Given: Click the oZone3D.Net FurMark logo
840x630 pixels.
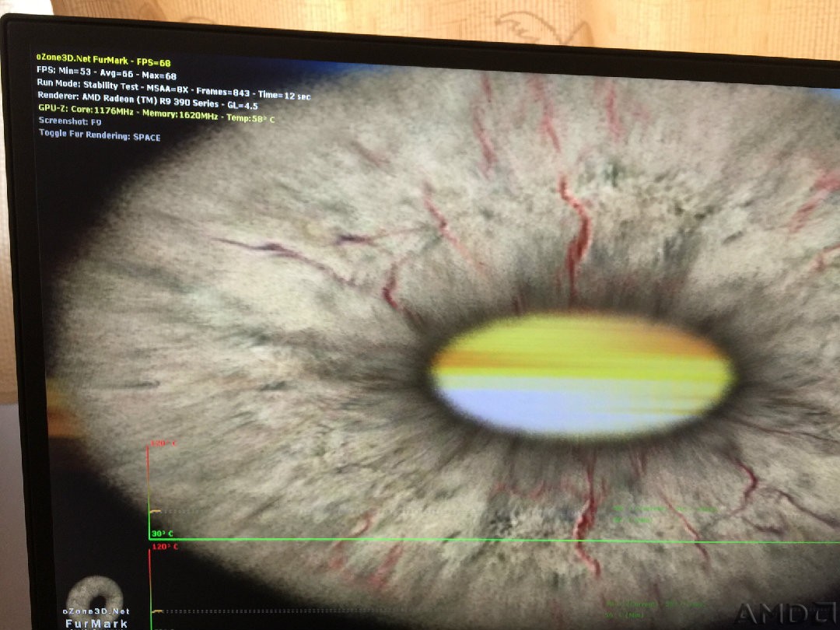Looking at the screenshot, I should click(x=96, y=603).
